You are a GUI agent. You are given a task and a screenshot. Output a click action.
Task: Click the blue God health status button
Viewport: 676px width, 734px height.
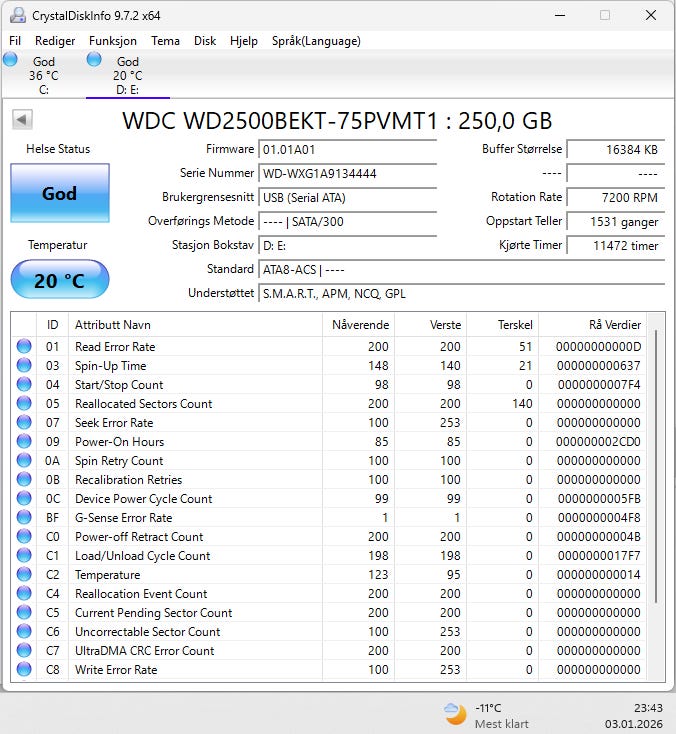[60, 194]
